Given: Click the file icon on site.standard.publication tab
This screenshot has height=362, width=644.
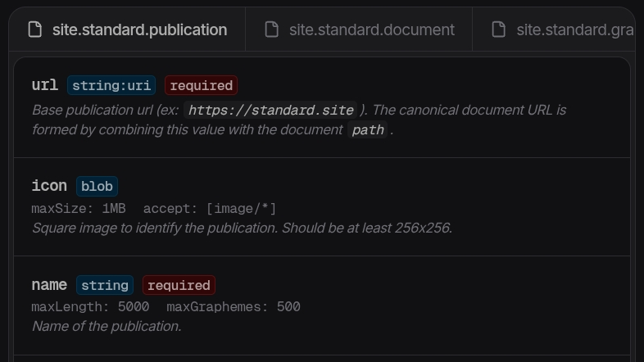Looking at the screenshot, I should 34,29.
